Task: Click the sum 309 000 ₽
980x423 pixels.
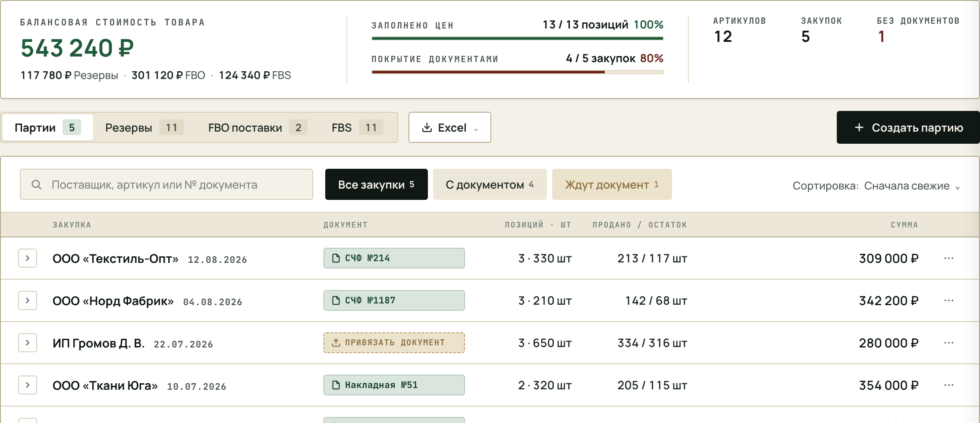Action: (x=889, y=258)
